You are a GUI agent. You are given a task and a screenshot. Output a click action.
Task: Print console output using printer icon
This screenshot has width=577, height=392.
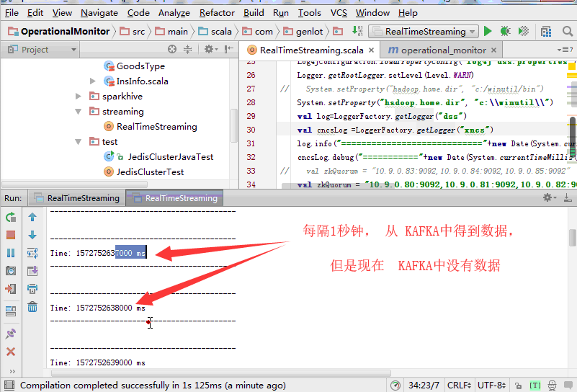point(32,289)
